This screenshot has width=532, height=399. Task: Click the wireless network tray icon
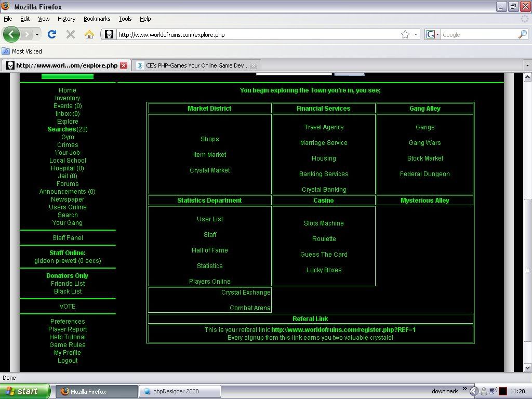(x=493, y=391)
